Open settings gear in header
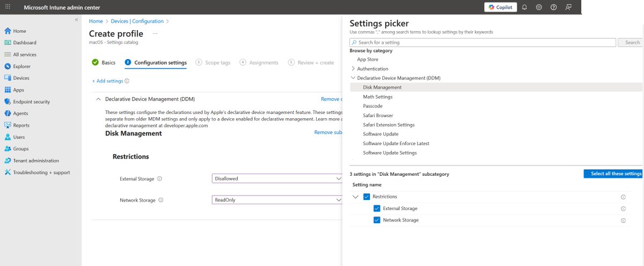 [x=539, y=7]
